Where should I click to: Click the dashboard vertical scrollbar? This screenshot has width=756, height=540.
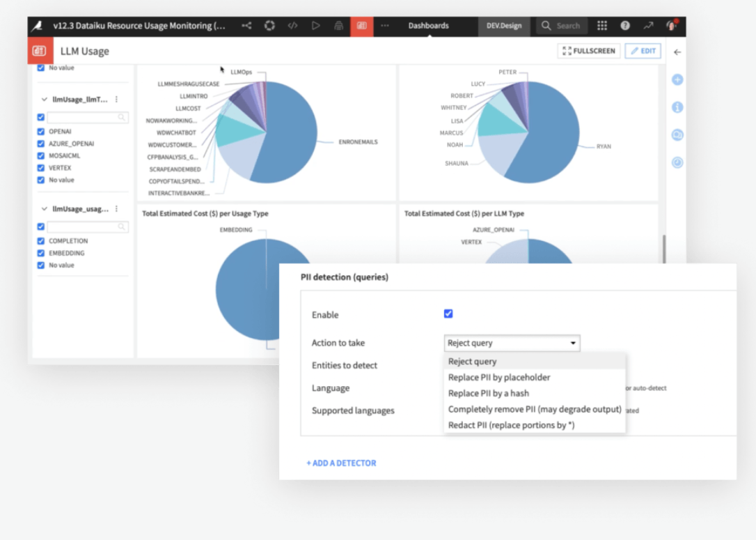coord(664,249)
